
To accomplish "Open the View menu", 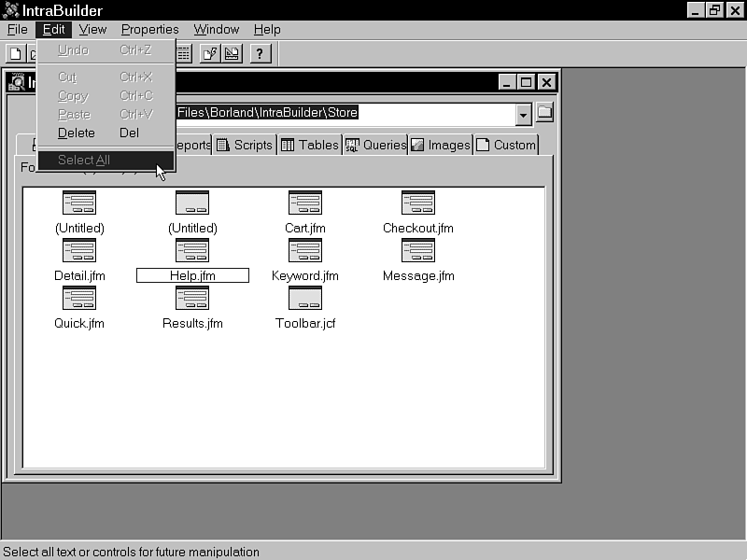I will pos(92,29).
